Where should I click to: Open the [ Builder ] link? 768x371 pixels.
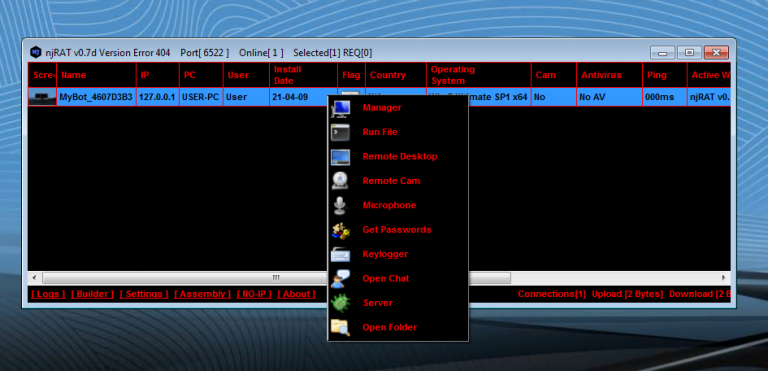click(92, 294)
